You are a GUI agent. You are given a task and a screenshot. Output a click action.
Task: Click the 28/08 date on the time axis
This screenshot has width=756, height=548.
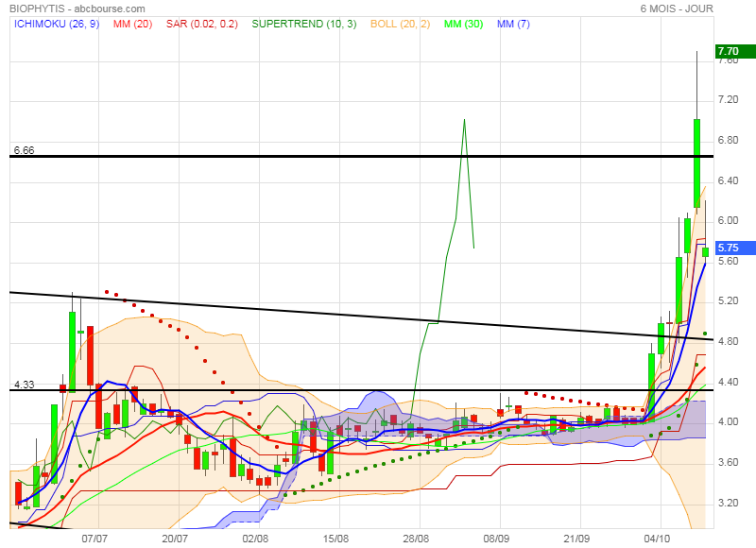[416, 539]
